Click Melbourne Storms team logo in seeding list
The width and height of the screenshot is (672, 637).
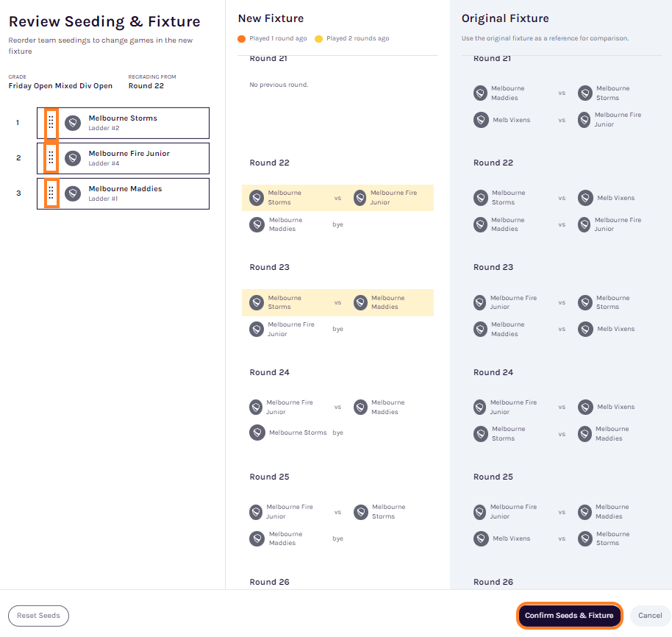(72, 123)
